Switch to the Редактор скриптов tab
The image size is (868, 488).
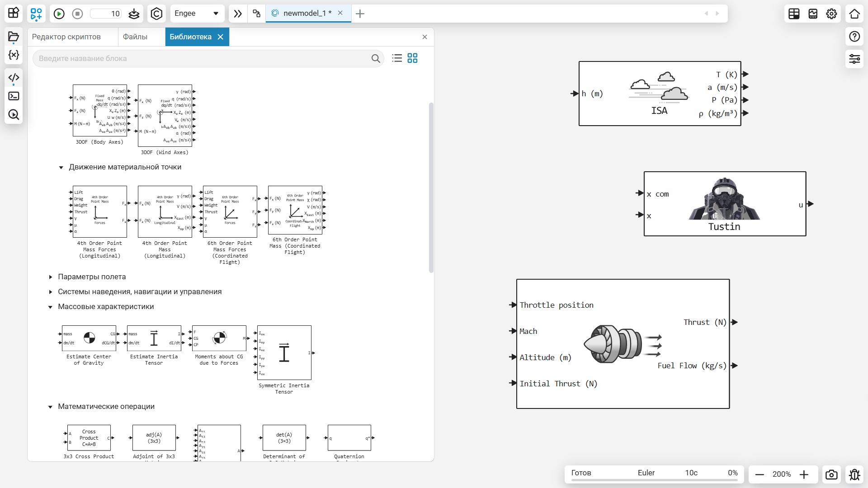point(66,37)
